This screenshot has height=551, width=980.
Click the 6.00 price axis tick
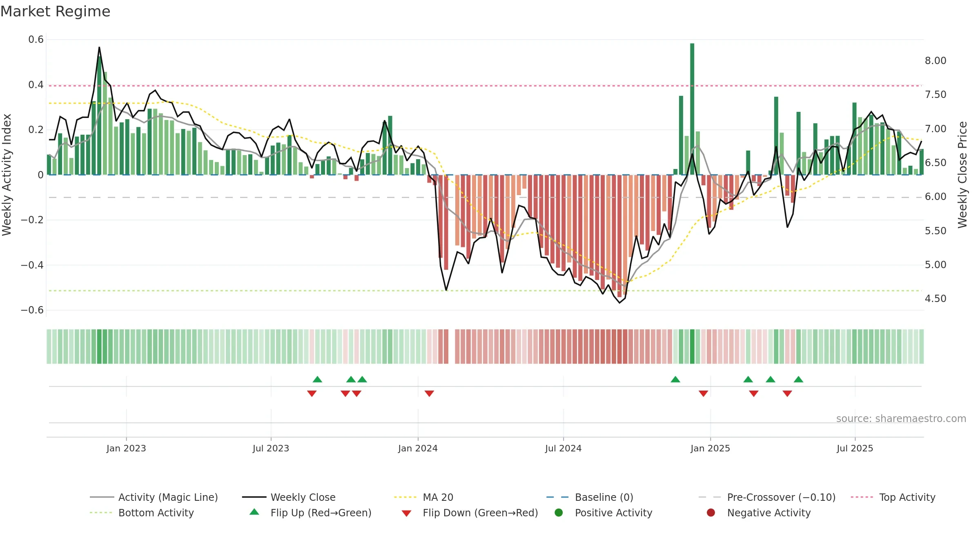[935, 197]
